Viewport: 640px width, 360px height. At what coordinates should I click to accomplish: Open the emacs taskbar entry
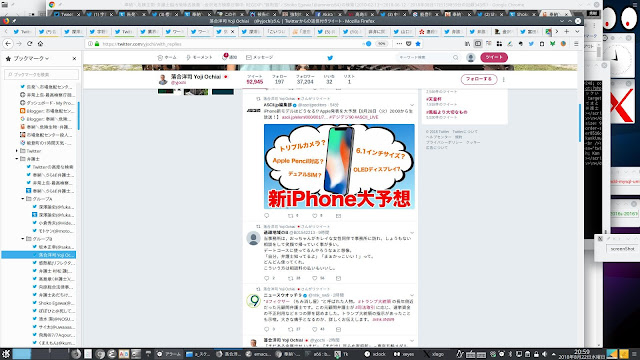point(258,354)
